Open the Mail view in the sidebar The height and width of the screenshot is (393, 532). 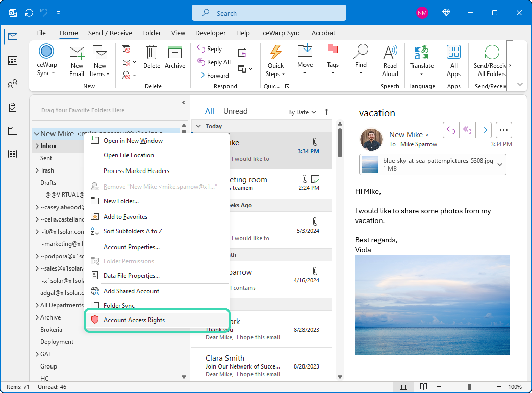13,36
